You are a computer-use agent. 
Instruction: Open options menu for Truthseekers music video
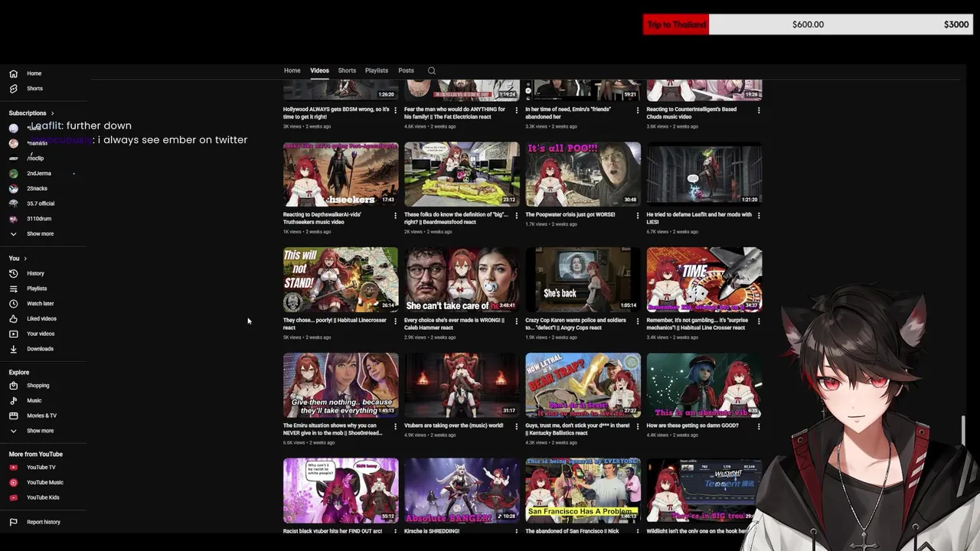pos(395,216)
